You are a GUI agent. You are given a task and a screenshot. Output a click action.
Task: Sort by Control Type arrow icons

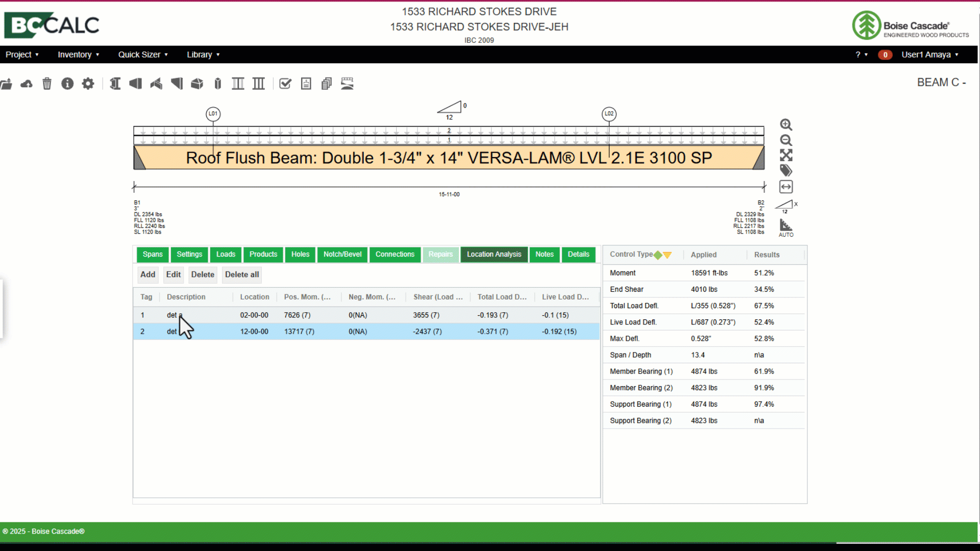(663, 255)
